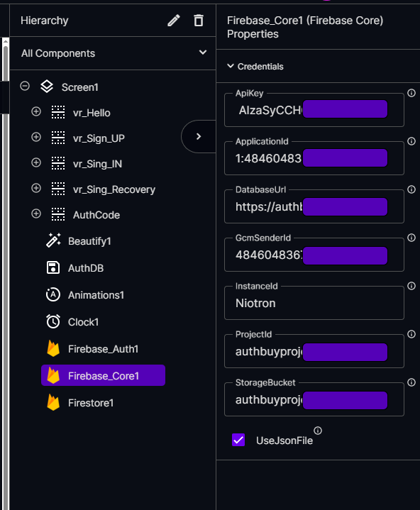Select Firebase_Auth1 in the hierarchy
This screenshot has width=420, height=510.
(103, 349)
